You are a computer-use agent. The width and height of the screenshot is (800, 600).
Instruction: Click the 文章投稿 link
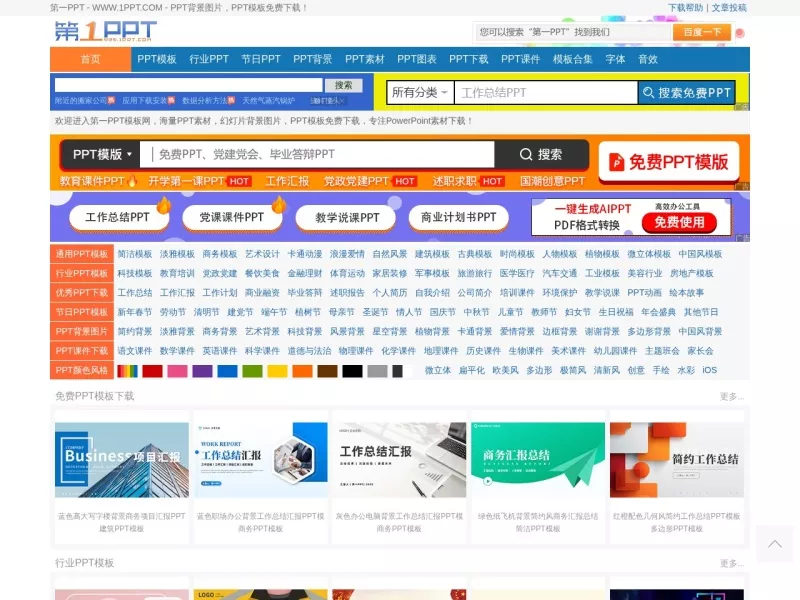click(729, 8)
